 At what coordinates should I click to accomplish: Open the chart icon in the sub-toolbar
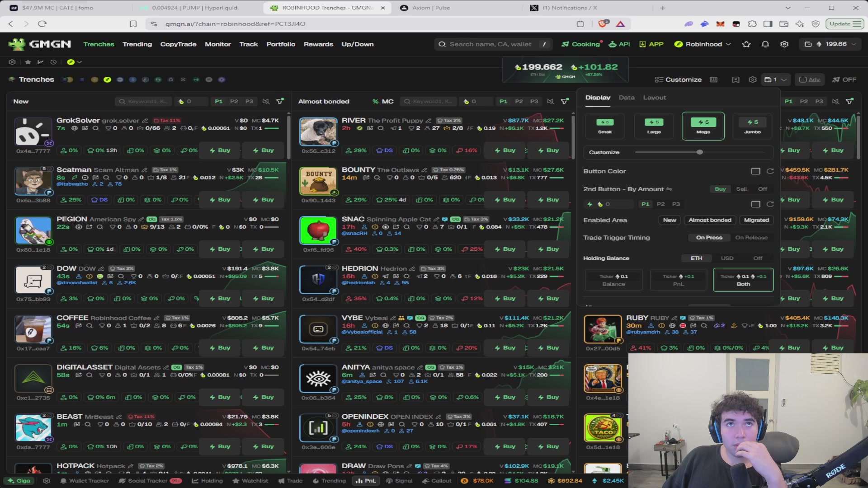(x=41, y=62)
